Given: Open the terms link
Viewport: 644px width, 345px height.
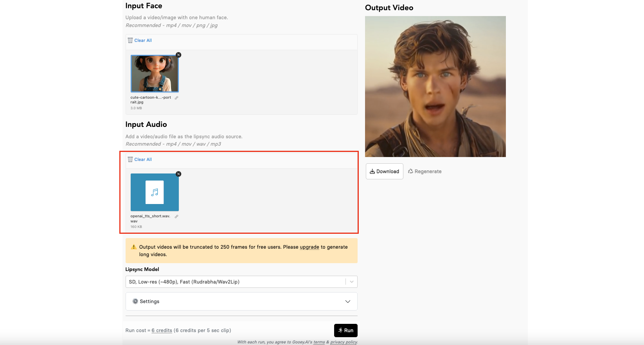Looking at the screenshot, I should click(319, 342).
